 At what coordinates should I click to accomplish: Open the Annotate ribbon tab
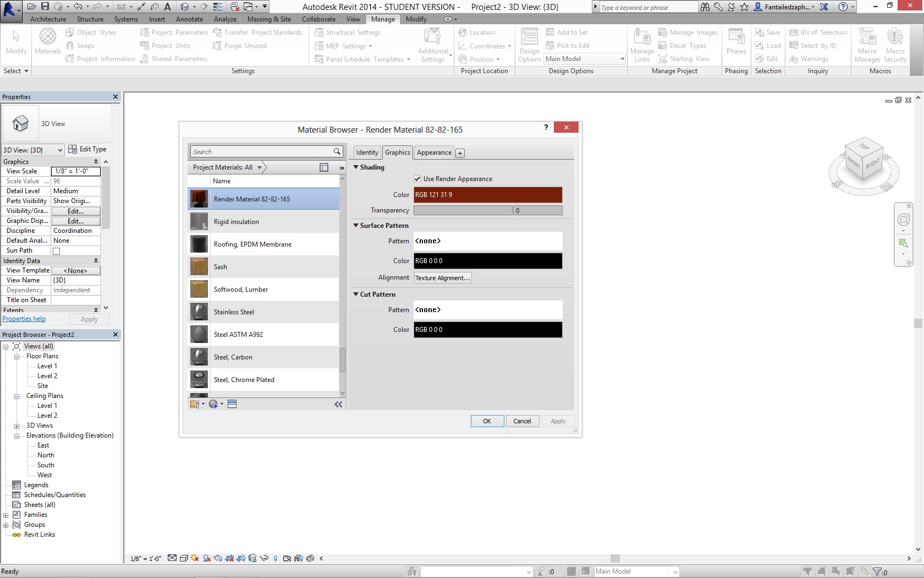[x=190, y=19]
